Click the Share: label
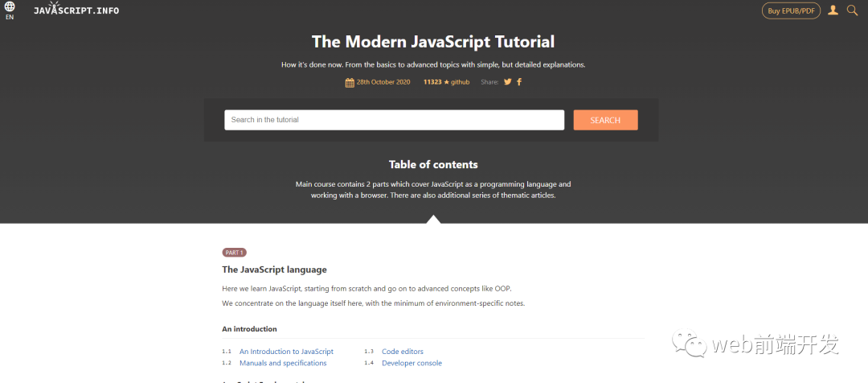Image resolution: width=868 pixels, height=383 pixels. click(x=489, y=82)
